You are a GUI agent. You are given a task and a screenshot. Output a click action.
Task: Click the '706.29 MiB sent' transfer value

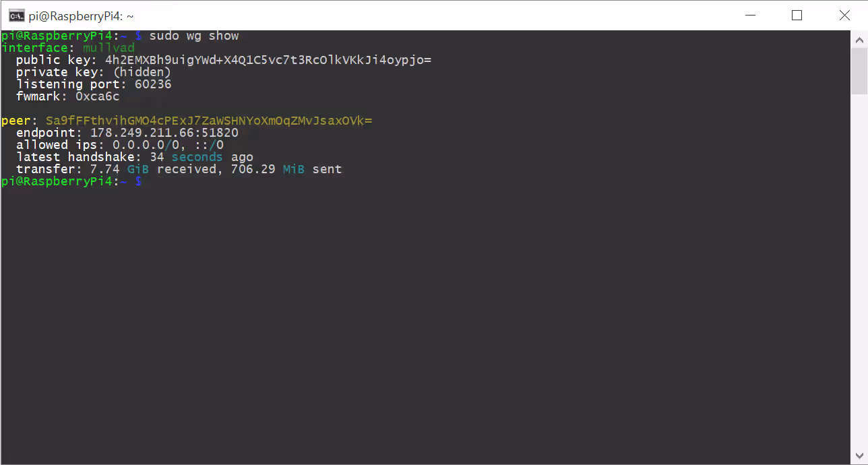[286, 169]
